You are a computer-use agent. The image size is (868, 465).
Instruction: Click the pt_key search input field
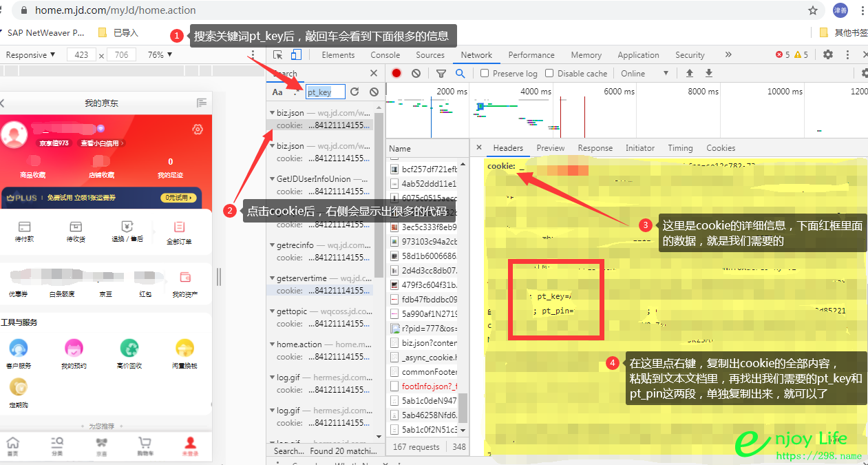(x=325, y=92)
